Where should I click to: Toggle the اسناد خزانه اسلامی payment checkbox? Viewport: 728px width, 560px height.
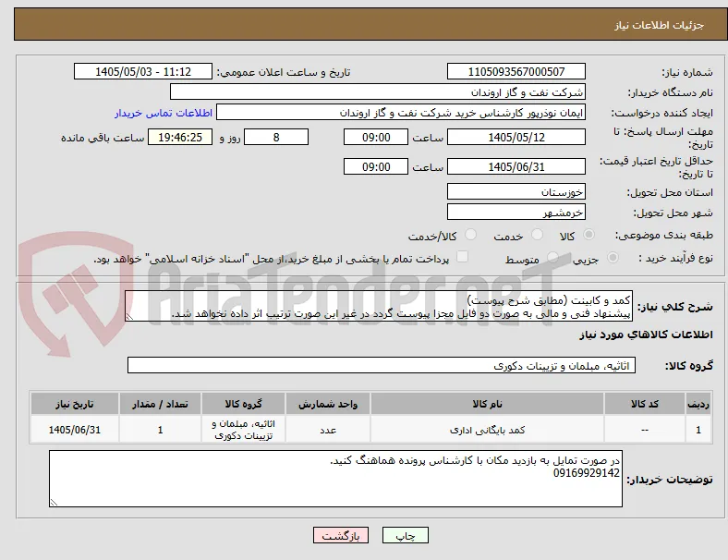pos(462,257)
